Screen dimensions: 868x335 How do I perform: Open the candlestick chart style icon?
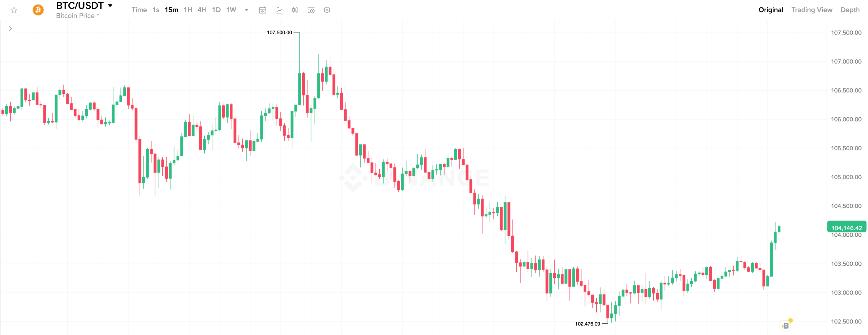click(295, 10)
